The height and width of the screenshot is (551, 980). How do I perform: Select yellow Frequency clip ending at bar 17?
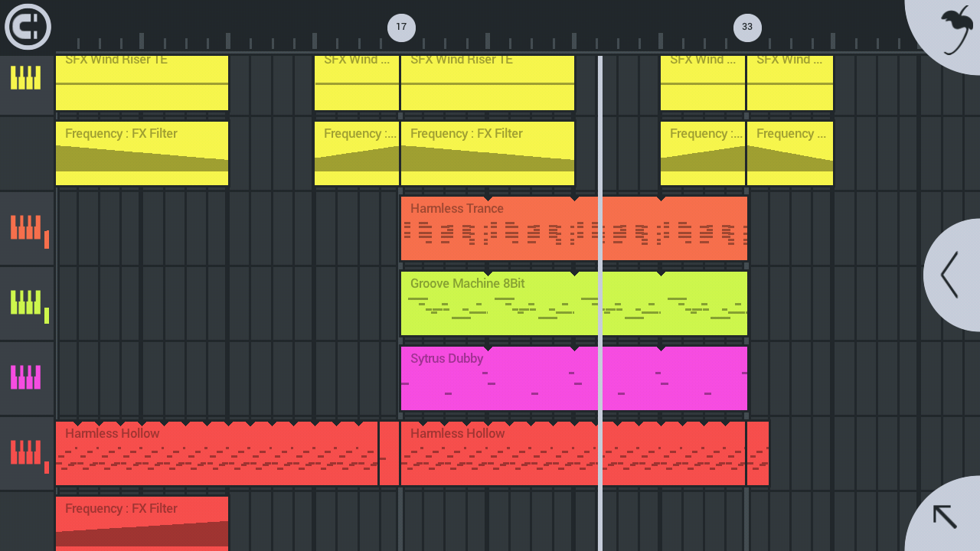pyautogui.click(x=357, y=154)
